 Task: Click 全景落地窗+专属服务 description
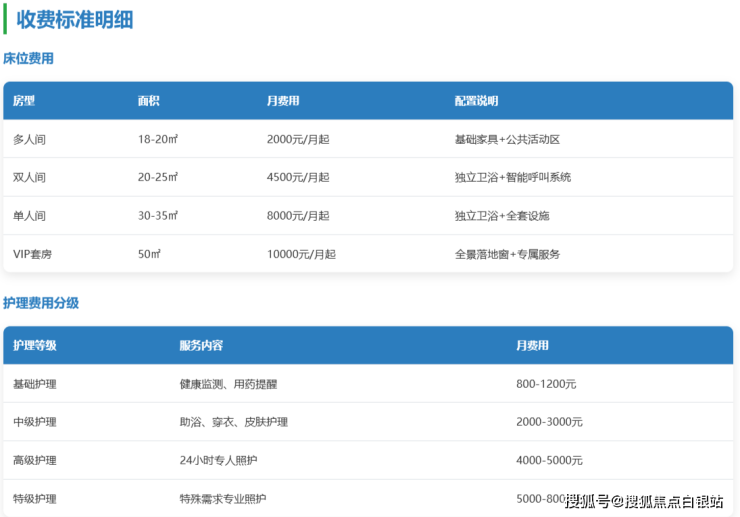click(x=507, y=254)
